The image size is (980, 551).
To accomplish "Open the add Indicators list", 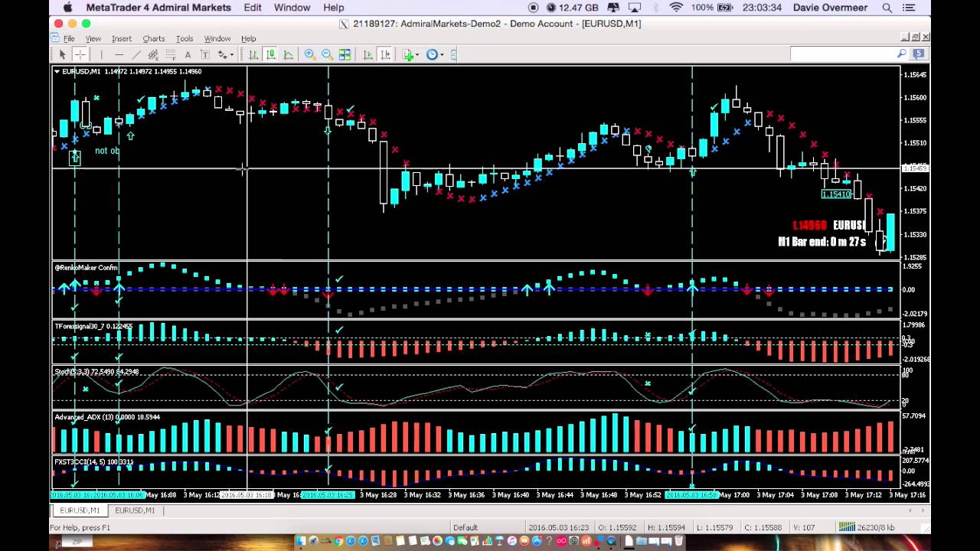I will [x=407, y=54].
